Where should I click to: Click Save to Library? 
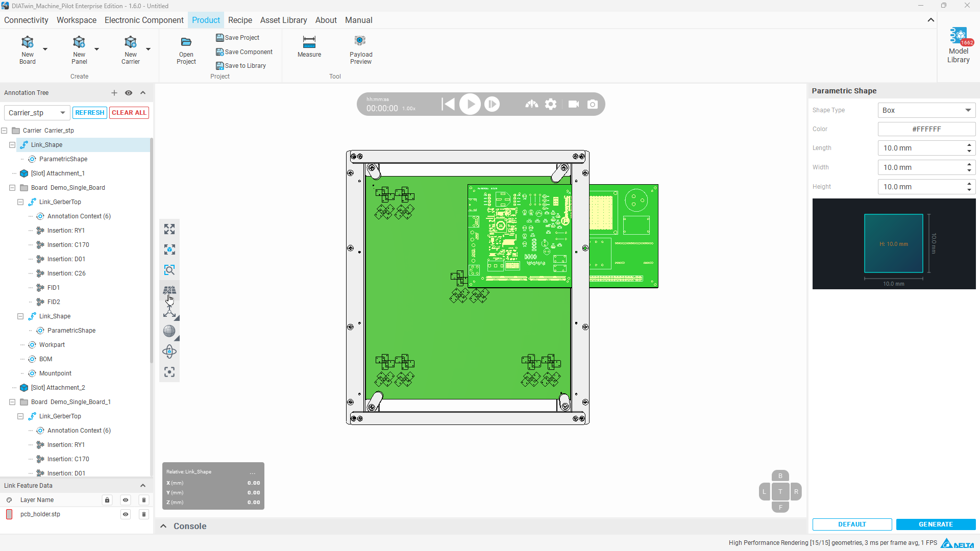click(241, 66)
